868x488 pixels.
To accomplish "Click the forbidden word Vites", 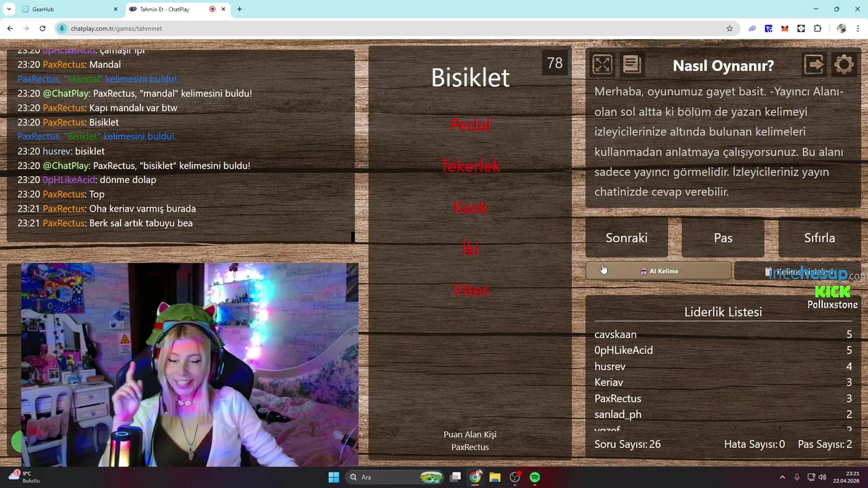I will [x=470, y=290].
